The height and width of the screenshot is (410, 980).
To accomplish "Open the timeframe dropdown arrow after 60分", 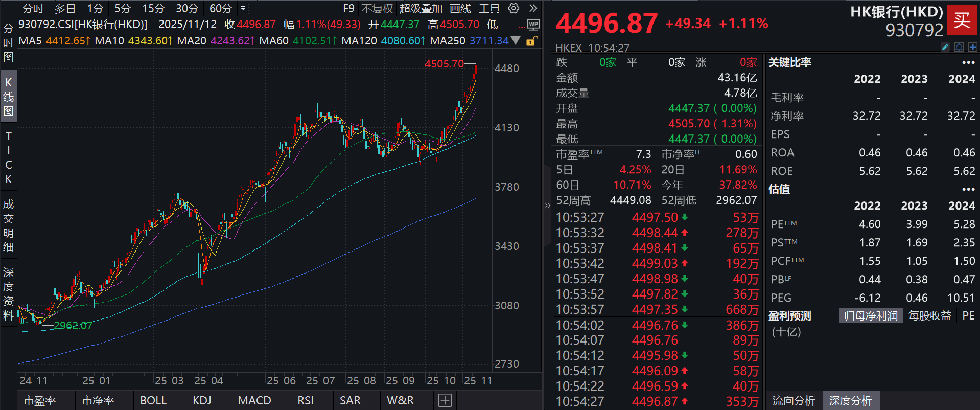I will (x=243, y=8).
